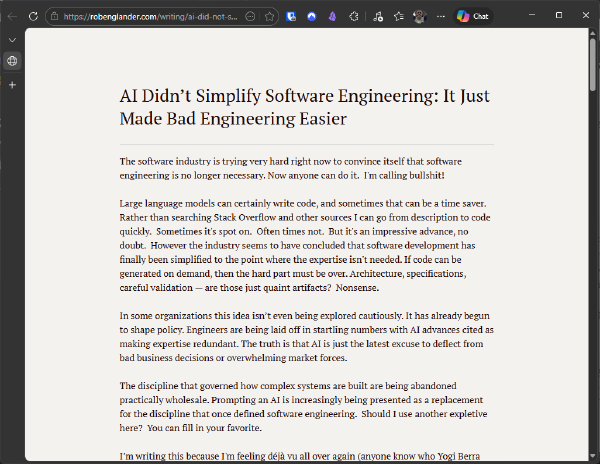600x464 pixels.
Task: Open the Bitwarden shield extension
Action: pos(291,17)
